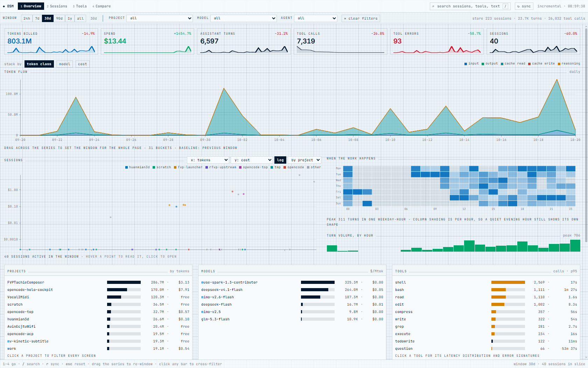Switch to the Sessions tab
This screenshot has height=368, width=588.
(57, 6)
